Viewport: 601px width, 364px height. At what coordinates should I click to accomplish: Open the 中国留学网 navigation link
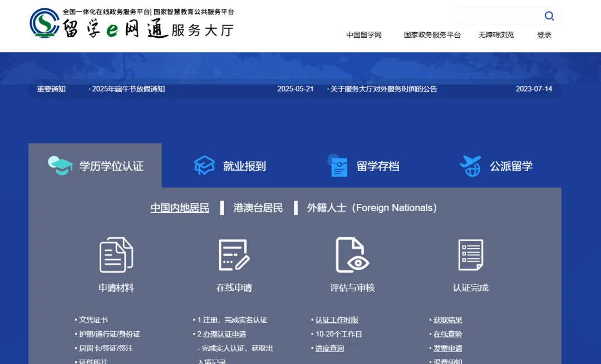click(364, 35)
